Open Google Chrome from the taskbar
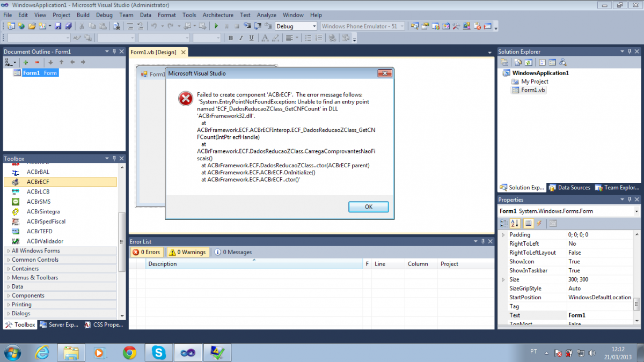The image size is (644, 362). click(x=129, y=352)
